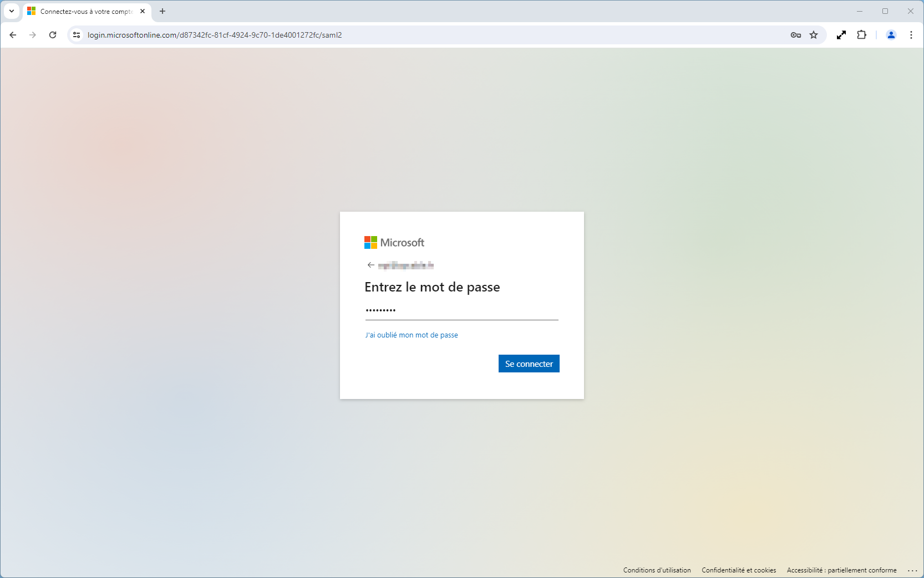Open the Extensions puzzle icon
Screen dimensions: 924x578
tap(861, 35)
